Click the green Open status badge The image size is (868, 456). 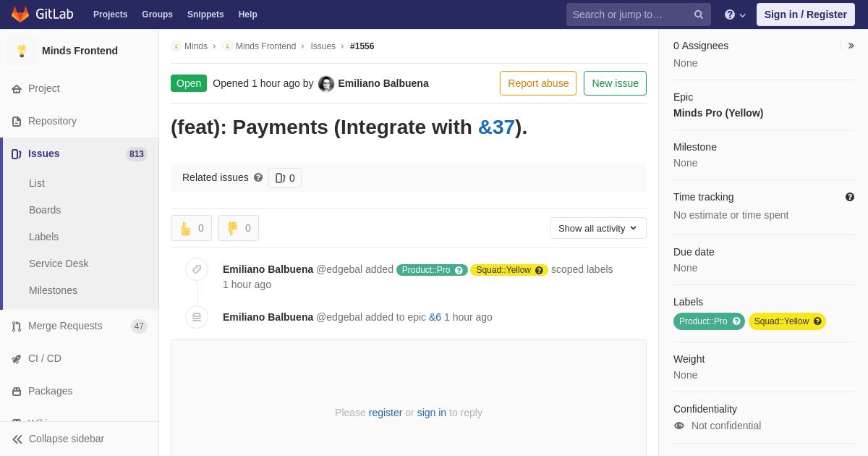click(189, 83)
